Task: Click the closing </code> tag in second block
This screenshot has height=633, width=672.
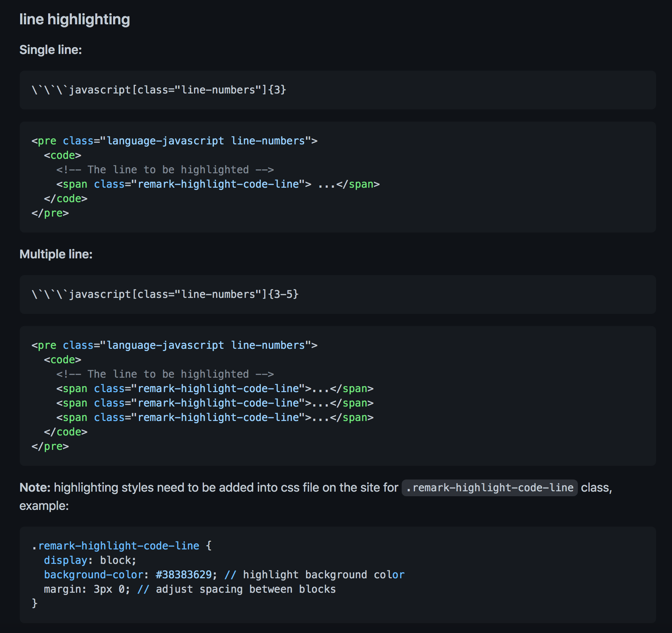Action: [x=66, y=432]
